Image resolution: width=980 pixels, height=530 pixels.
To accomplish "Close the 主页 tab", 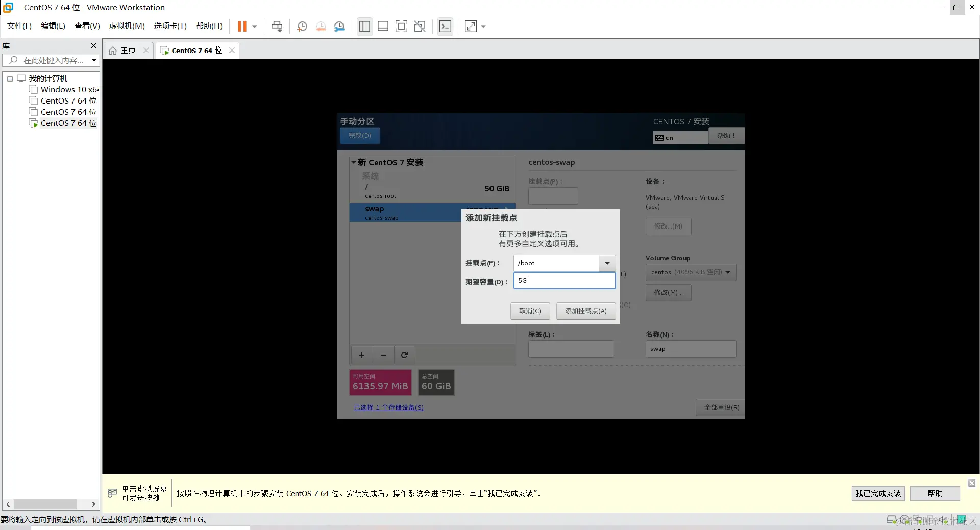I will [x=146, y=50].
